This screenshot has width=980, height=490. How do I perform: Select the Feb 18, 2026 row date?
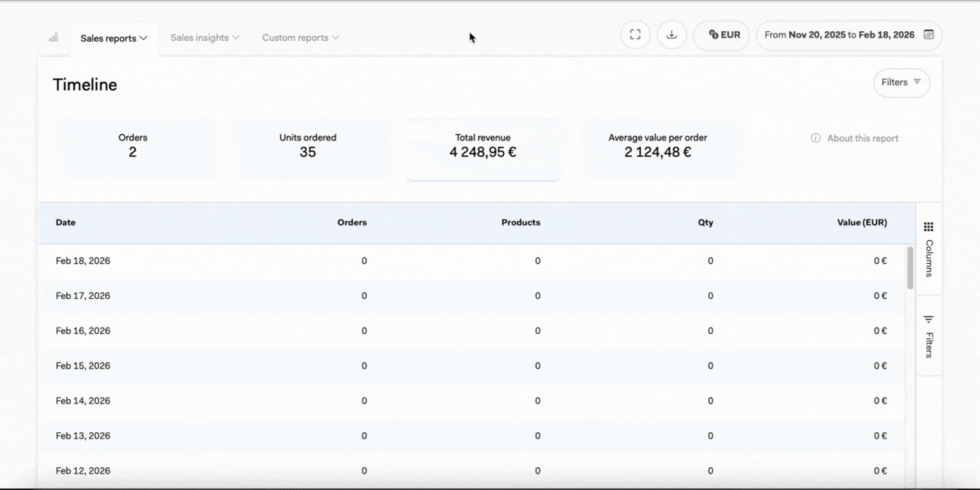point(83,261)
